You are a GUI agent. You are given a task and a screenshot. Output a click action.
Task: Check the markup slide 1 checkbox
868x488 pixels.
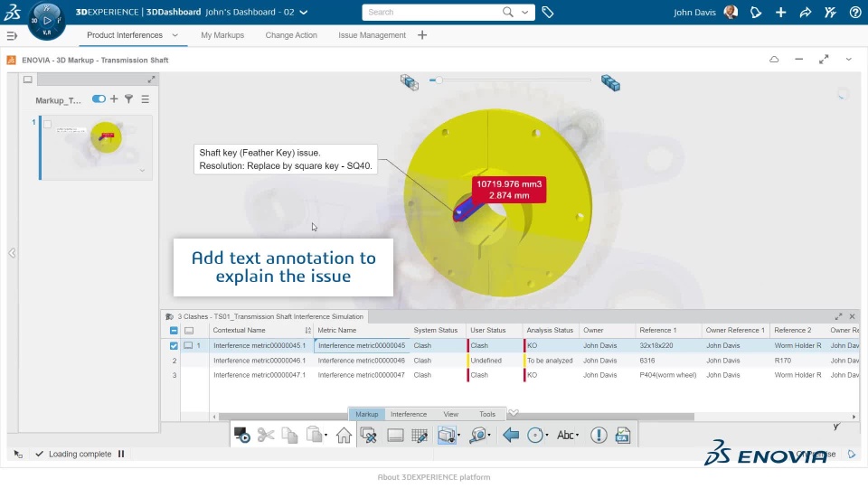tap(48, 124)
